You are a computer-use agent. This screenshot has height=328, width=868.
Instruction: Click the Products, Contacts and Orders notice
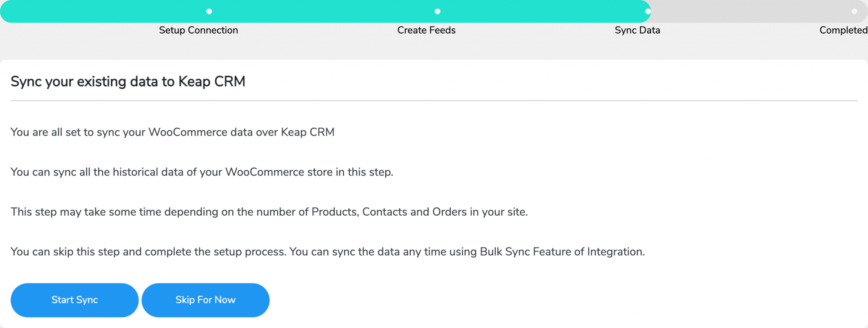[x=270, y=212]
